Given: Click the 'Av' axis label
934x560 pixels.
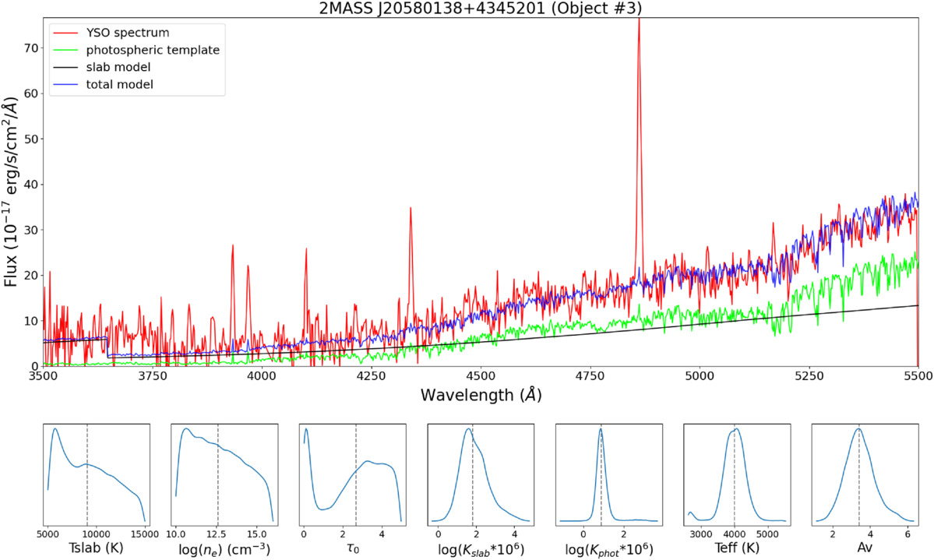Looking at the screenshot, I should pos(865,548).
